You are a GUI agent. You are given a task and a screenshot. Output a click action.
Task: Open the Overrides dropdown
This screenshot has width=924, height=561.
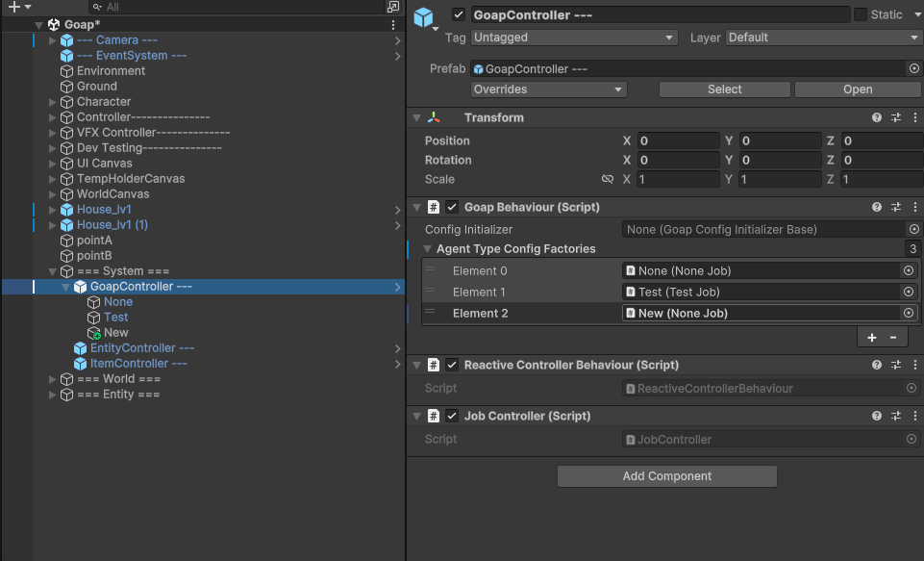[548, 89]
